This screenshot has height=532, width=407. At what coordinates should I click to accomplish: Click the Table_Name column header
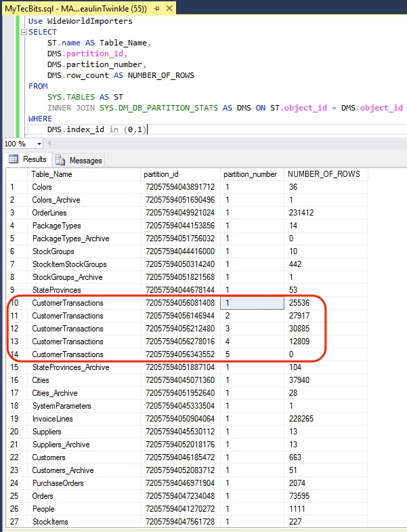[x=84, y=174]
